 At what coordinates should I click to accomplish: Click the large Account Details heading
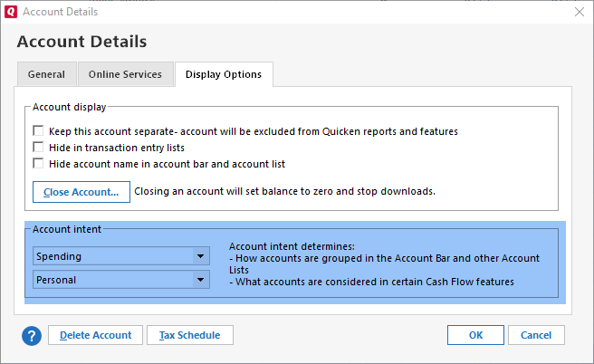pyautogui.click(x=81, y=42)
